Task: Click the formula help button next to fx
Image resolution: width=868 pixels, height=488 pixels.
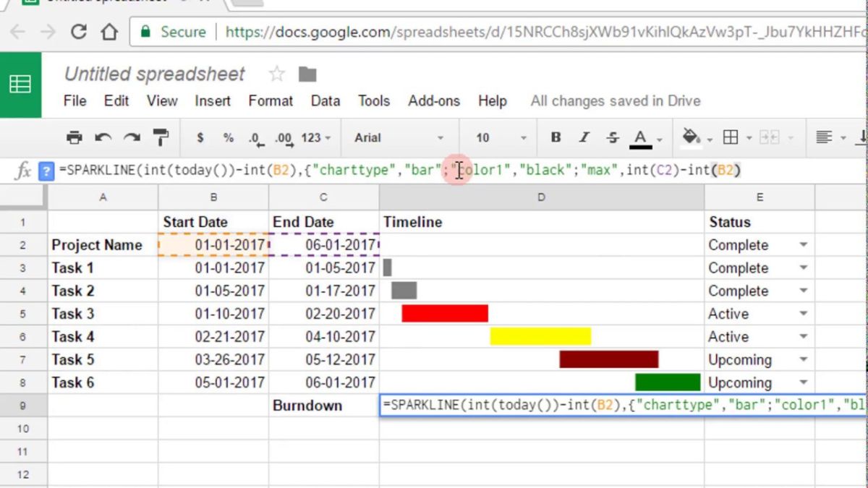Action: click(45, 171)
